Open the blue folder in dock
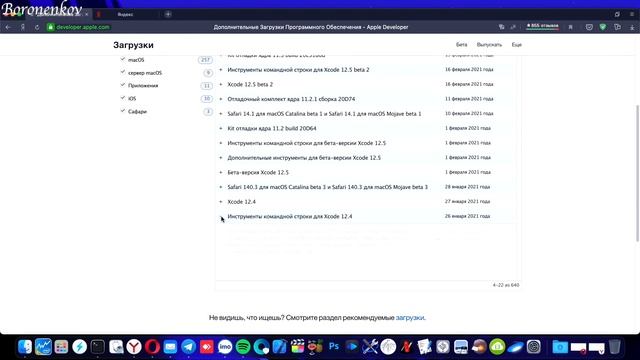Image resolution: width=640 pixels, height=360 pixels. tap(560, 347)
